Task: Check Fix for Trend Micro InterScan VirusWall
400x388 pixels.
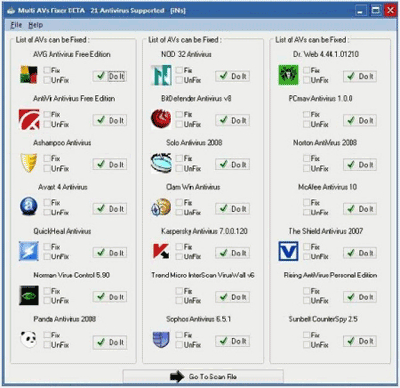Action: click(x=179, y=291)
